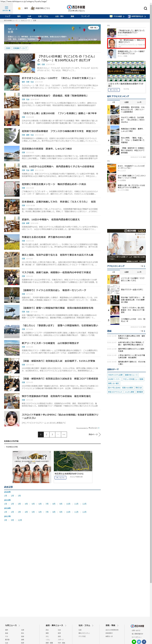Select 社説・コラム navigation item
The image size is (152, 644).
point(43,16)
